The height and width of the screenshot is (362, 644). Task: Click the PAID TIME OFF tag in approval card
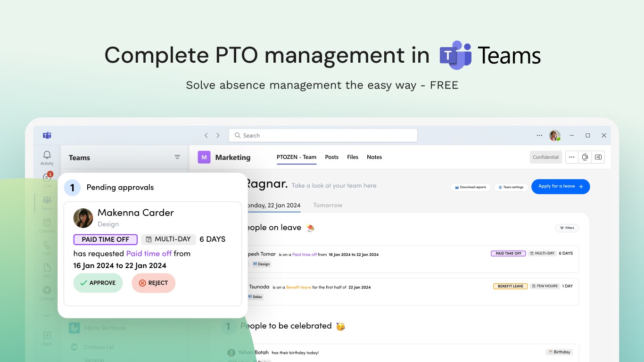pos(105,239)
